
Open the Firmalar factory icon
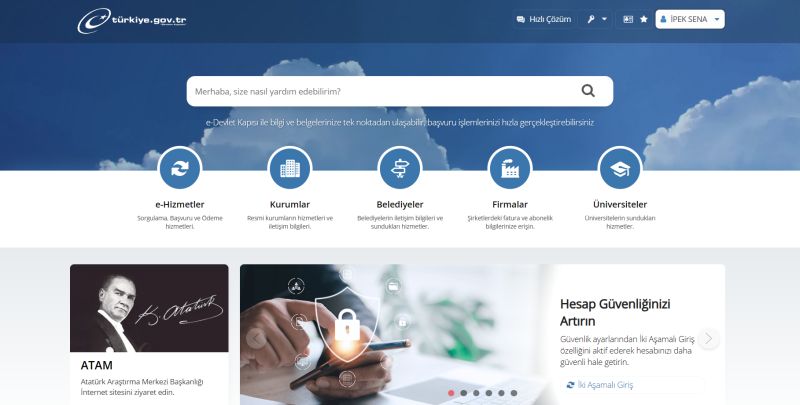[x=510, y=168]
